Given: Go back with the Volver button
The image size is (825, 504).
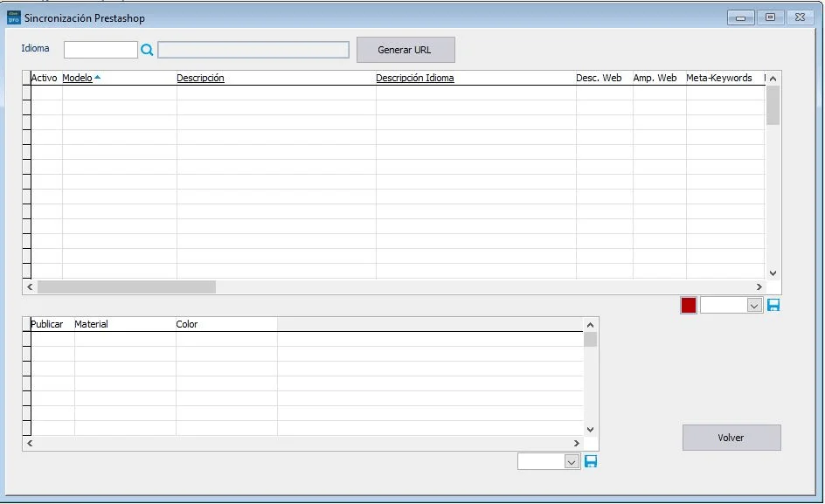Looking at the screenshot, I should coord(731,438).
